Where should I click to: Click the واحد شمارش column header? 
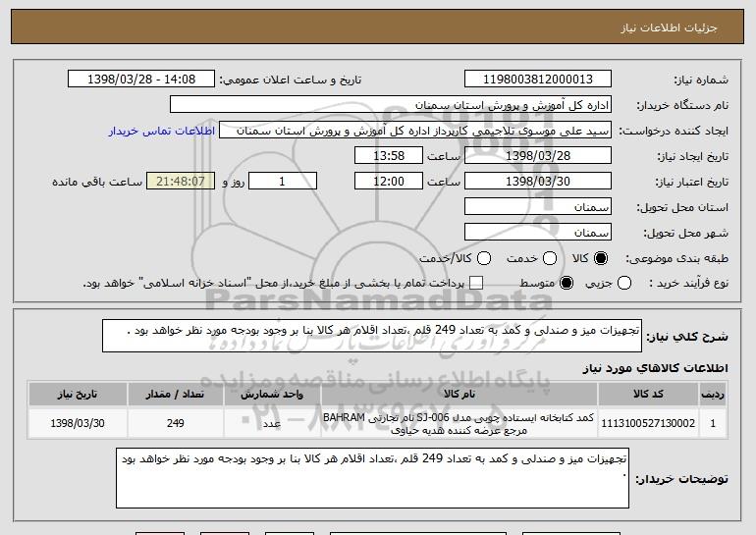coord(272,395)
